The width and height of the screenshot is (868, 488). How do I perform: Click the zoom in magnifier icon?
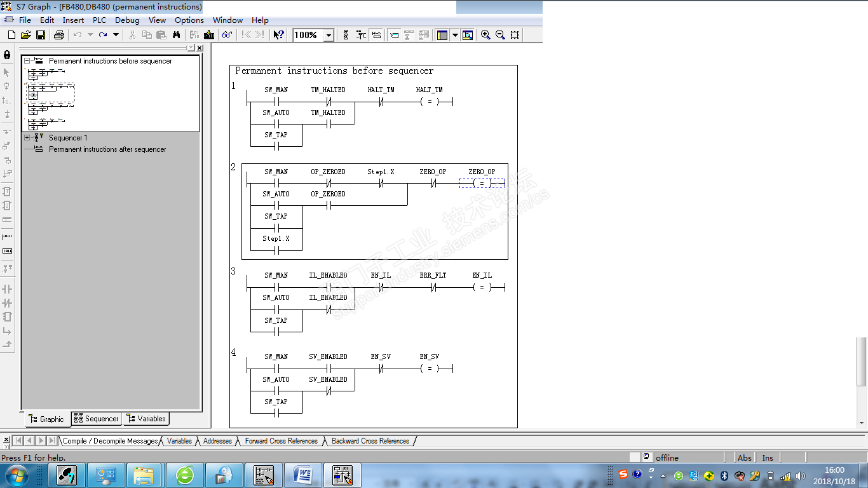click(485, 35)
